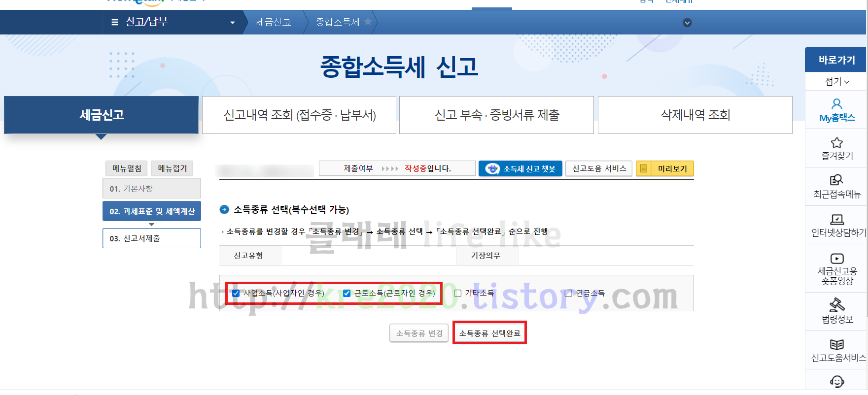Open 법령정보 gavel icon
The height and width of the screenshot is (395, 868).
click(837, 305)
